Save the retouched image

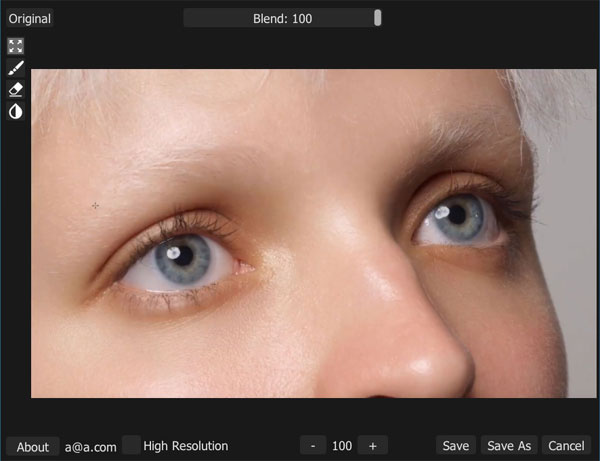[x=456, y=446]
